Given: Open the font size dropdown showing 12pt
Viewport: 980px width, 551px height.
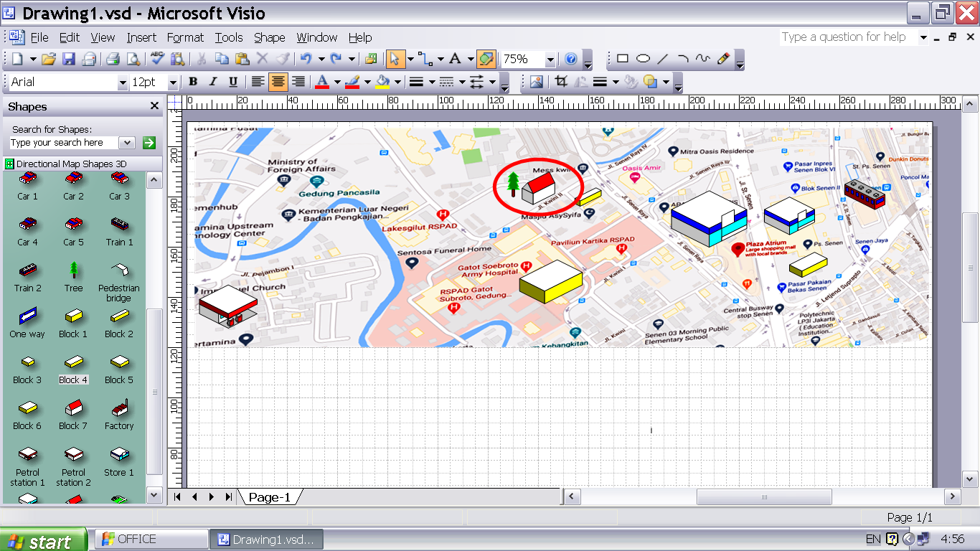Looking at the screenshot, I should tap(173, 83).
